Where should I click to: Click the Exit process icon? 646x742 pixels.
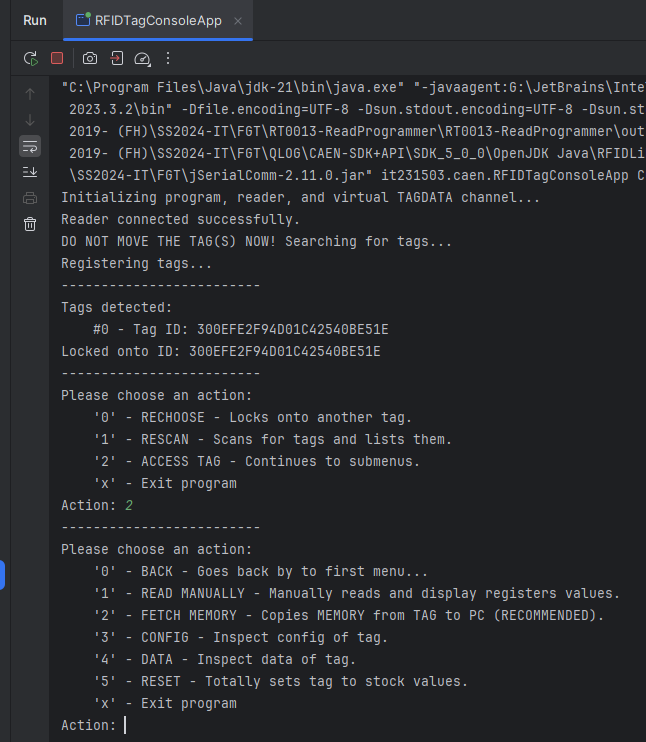pos(117,59)
